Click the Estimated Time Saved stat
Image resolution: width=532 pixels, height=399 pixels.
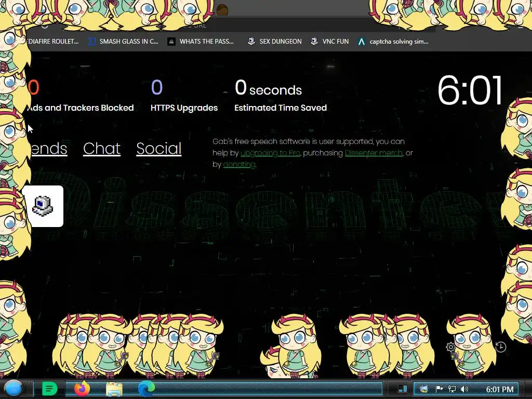coord(281,96)
